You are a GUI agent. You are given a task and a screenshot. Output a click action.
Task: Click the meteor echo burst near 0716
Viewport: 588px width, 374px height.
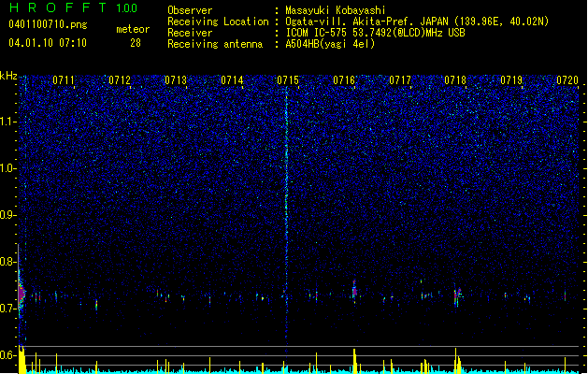click(x=354, y=290)
